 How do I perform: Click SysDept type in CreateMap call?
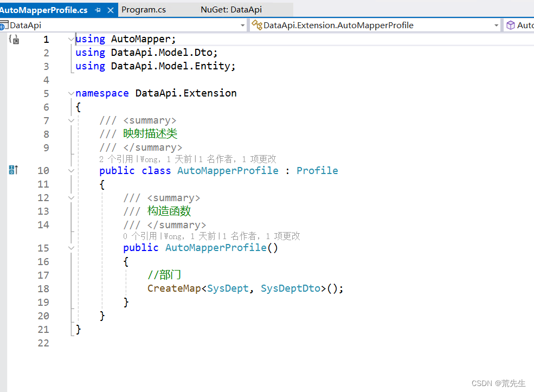228,288
